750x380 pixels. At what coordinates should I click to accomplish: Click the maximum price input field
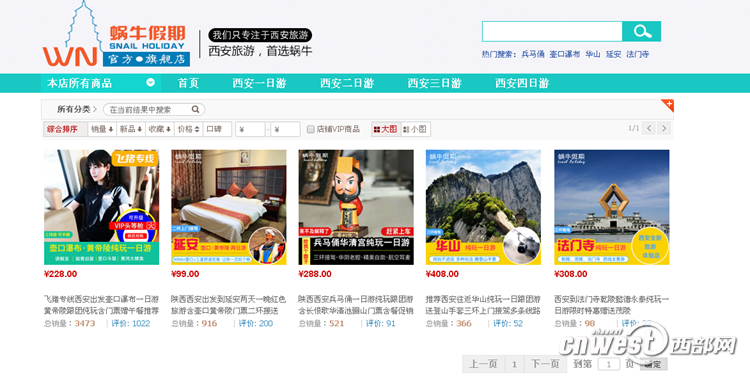click(285, 129)
